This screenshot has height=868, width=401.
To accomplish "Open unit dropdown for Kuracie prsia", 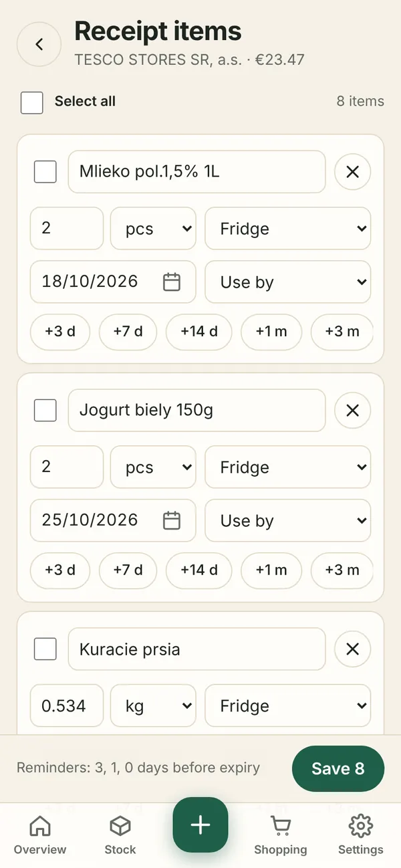I will (x=153, y=706).
